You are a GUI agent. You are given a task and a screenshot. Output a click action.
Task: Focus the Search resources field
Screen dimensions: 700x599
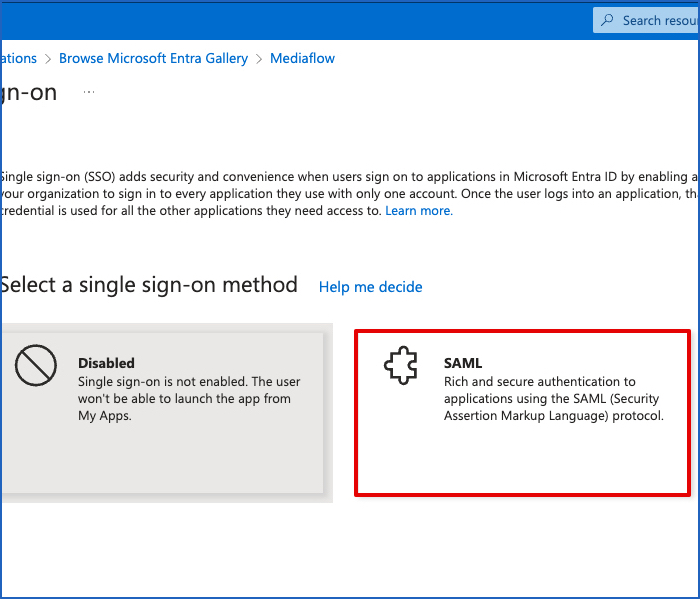point(646,20)
